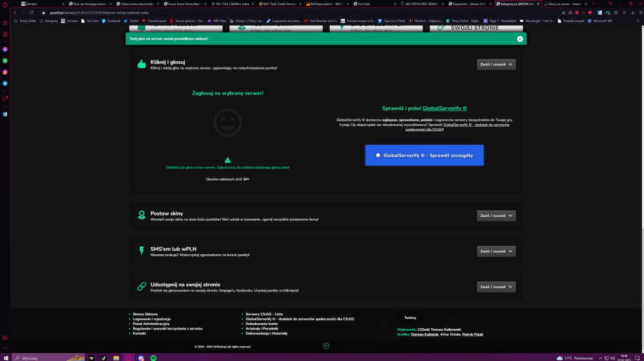The height and width of the screenshot is (361, 644).
Task: Click the chain link icon beside Udostępnij
Action: [142, 286]
